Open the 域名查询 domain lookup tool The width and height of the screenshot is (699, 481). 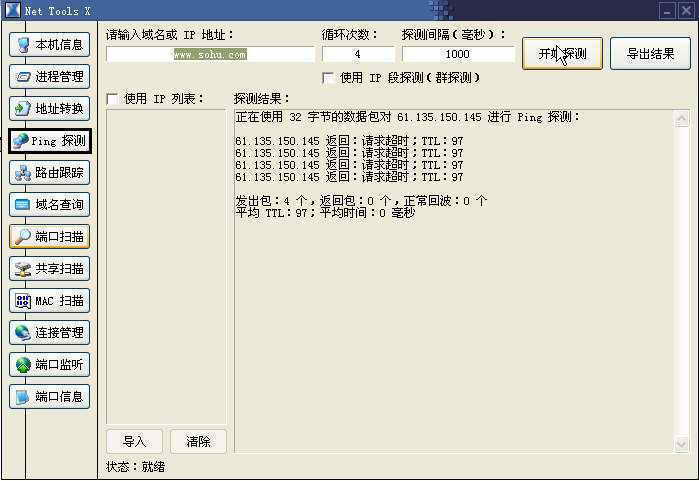click(50, 205)
